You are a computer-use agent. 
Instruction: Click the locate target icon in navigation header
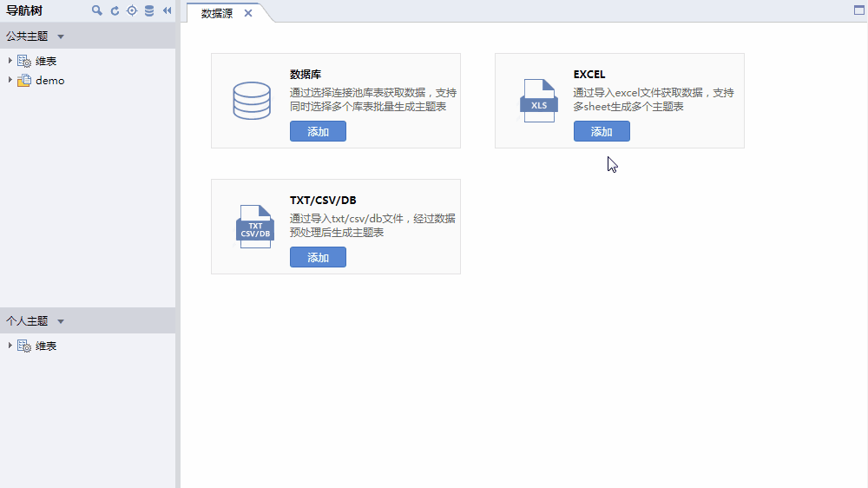(x=132, y=10)
